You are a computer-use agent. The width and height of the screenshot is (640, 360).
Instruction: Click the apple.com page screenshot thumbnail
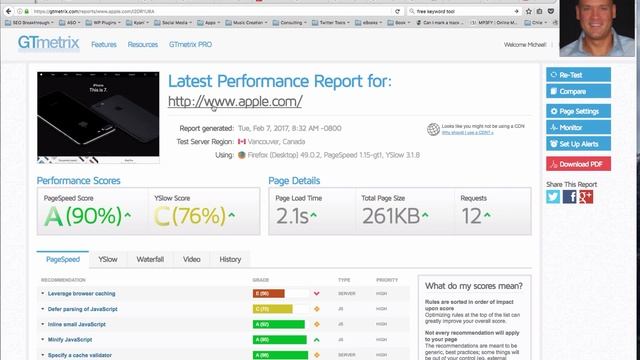click(98, 118)
